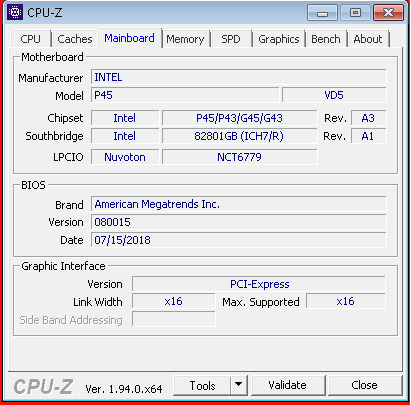This screenshot has width=411, height=405.
Task: Select the Memory tab
Action: tap(185, 39)
